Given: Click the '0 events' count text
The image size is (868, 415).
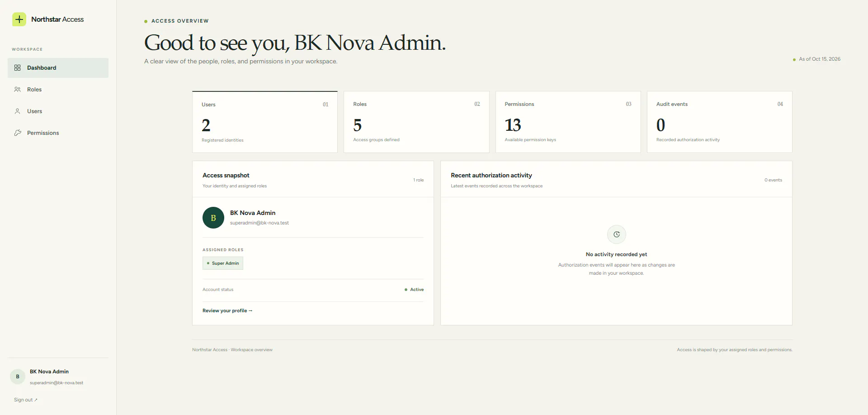Looking at the screenshot, I should pyautogui.click(x=774, y=180).
